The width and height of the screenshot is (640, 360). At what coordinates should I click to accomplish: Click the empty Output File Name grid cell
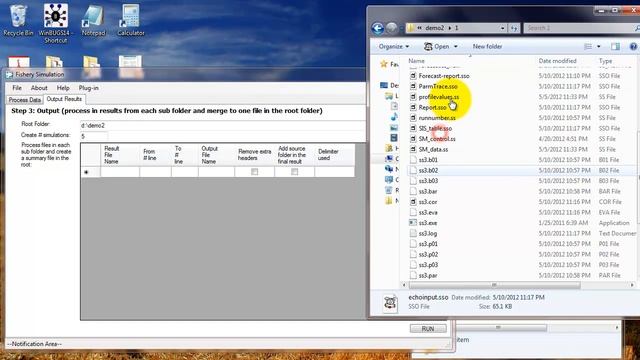click(216, 172)
